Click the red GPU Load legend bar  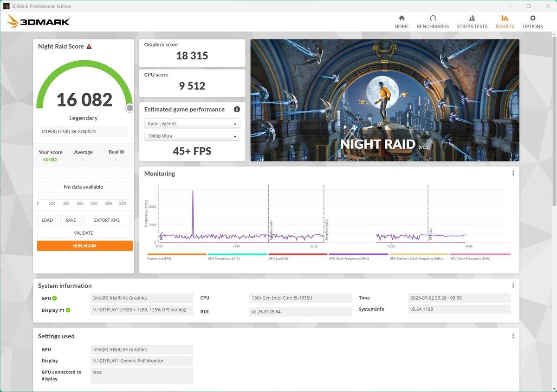tap(298, 254)
